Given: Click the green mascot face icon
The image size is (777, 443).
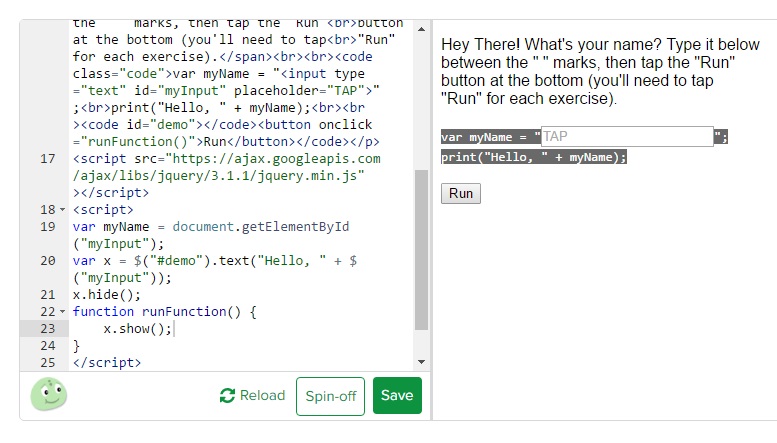Looking at the screenshot, I should [48, 394].
